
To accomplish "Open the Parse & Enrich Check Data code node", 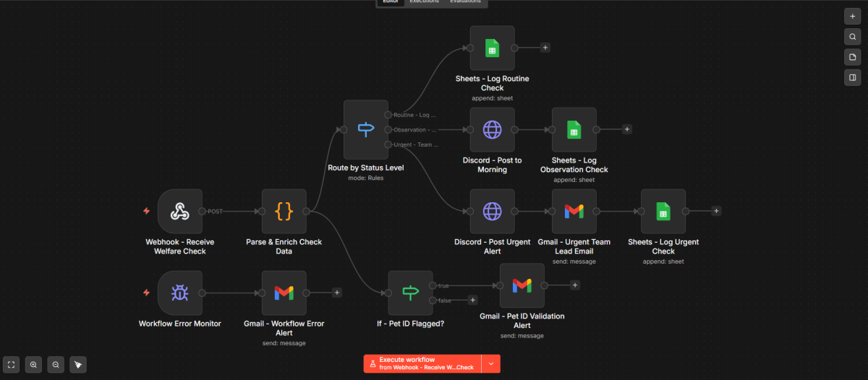I will pos(284,212).
